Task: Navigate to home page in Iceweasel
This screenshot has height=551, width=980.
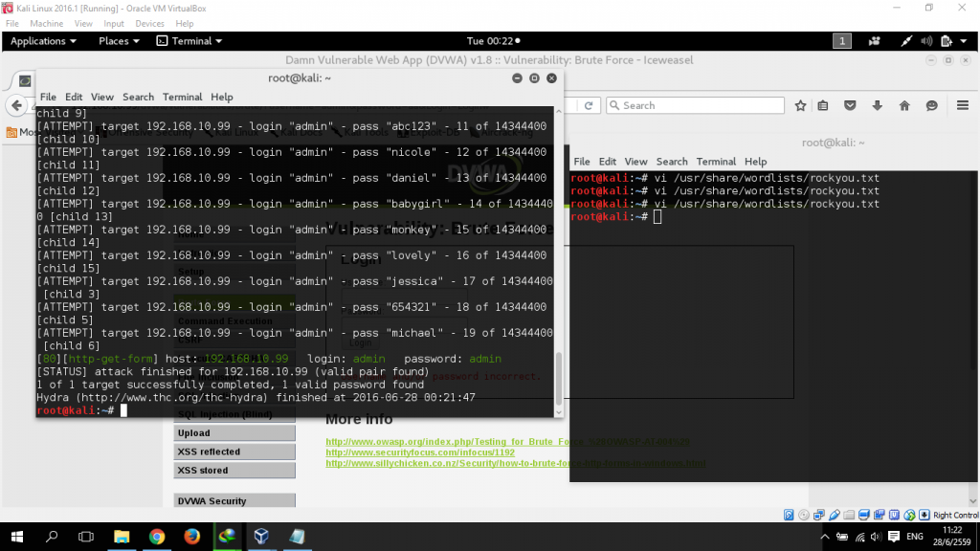Action: (902, 106)
